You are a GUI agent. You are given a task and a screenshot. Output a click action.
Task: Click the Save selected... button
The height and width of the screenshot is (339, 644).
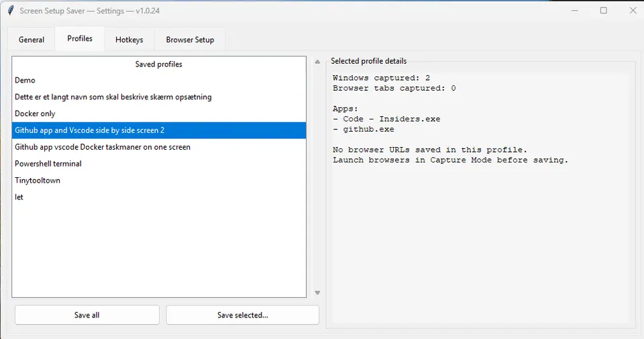coord(243,315)
